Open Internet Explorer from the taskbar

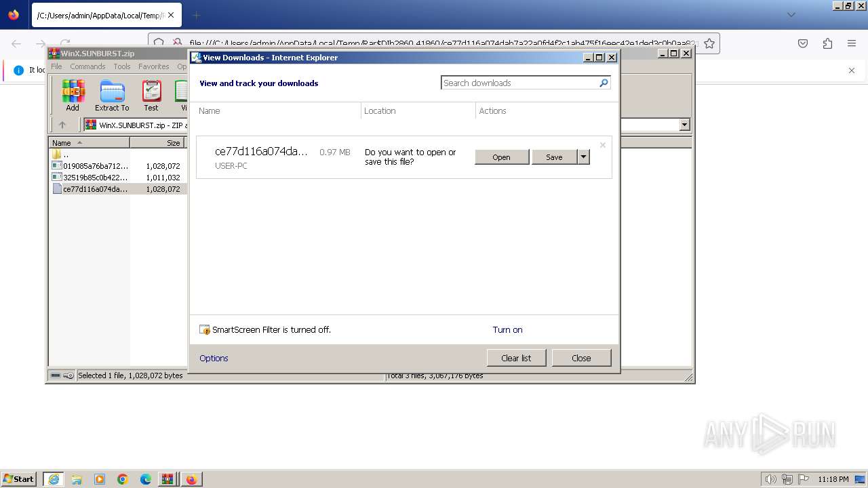54,479
